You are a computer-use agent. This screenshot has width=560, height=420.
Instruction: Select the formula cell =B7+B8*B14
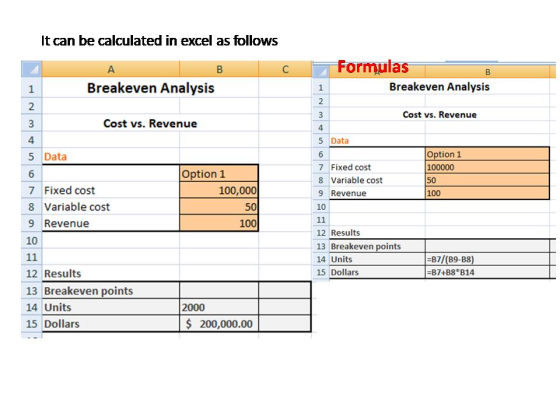(488, 272)
